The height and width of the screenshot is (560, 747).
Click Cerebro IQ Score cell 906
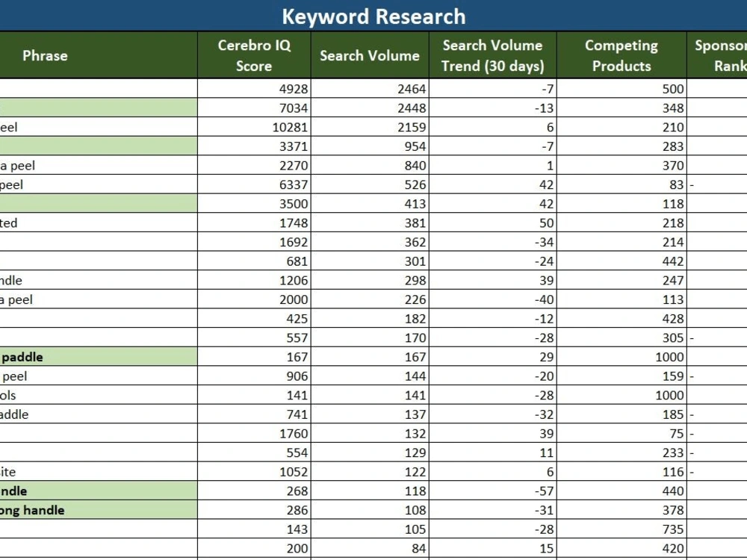click(x=254, y=376)
